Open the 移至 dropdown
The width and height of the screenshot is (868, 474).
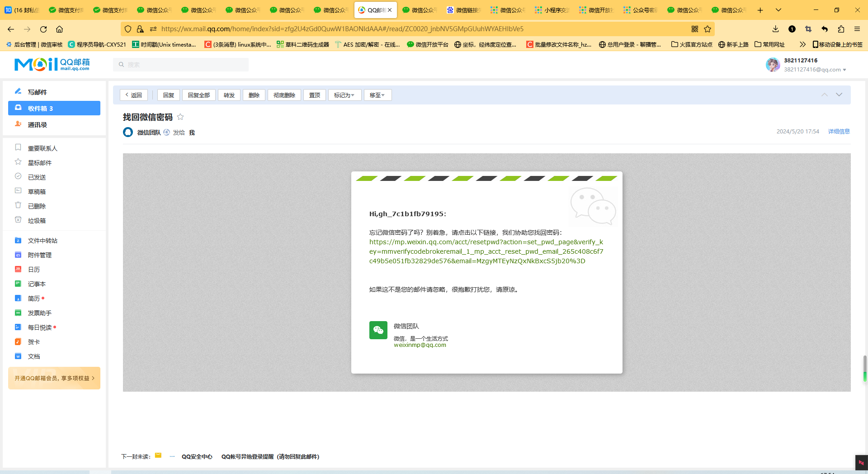tap(377, 95)
